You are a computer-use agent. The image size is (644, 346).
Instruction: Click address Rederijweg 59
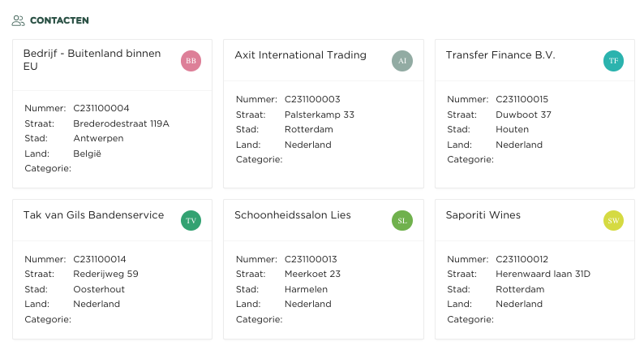[x=105, y=274]
